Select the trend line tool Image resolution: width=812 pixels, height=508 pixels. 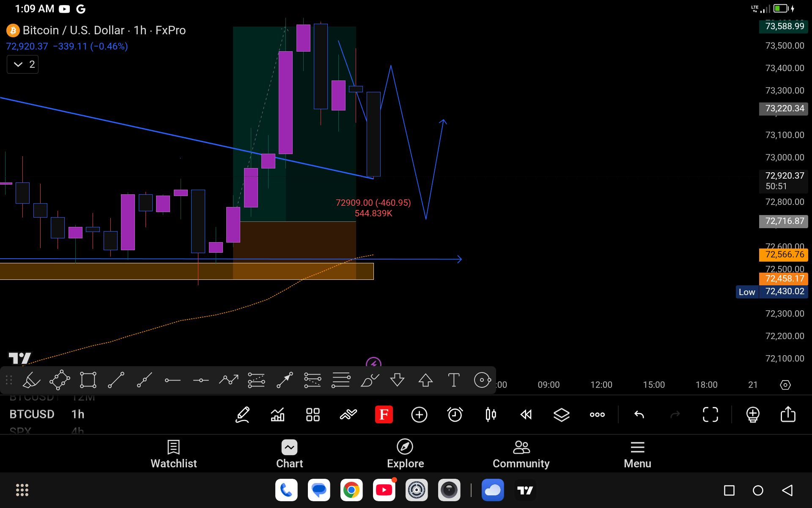coord(116,380)
